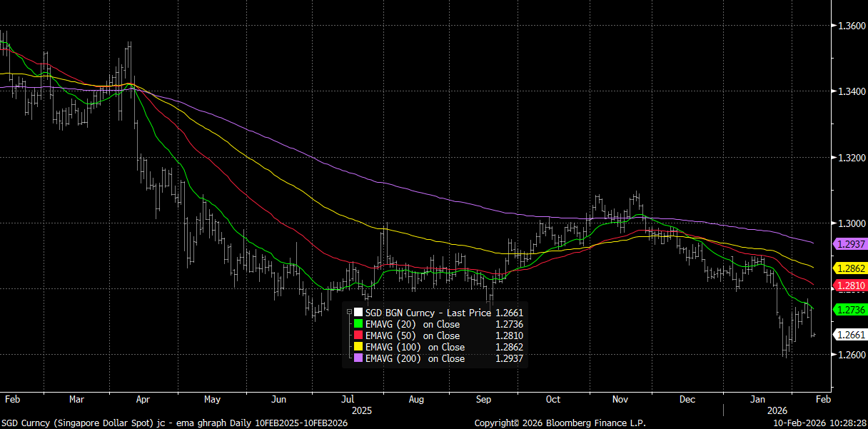Select the SGD BGN Curncy Last Price label

pyautogui.click(x=428, y=313)
